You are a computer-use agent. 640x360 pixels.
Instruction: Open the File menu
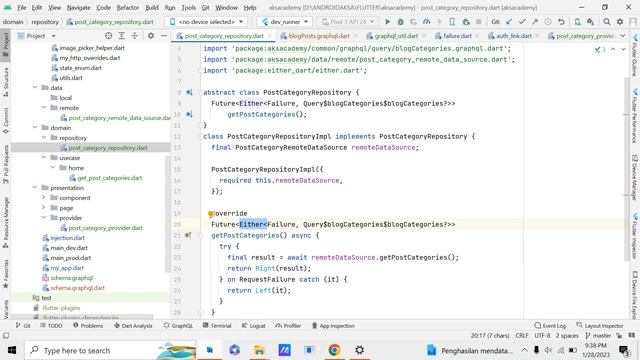(x=22, y=7)
